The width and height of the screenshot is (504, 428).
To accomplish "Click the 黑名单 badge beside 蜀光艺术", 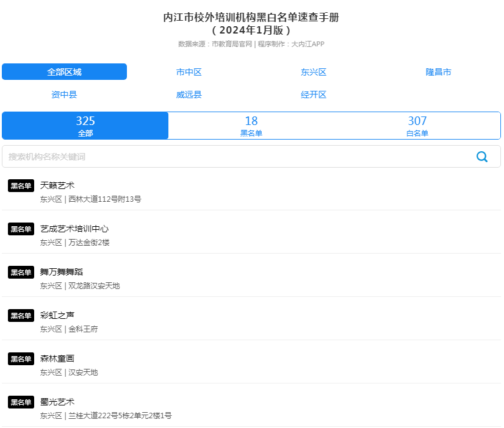I will (x=21, y=402).
